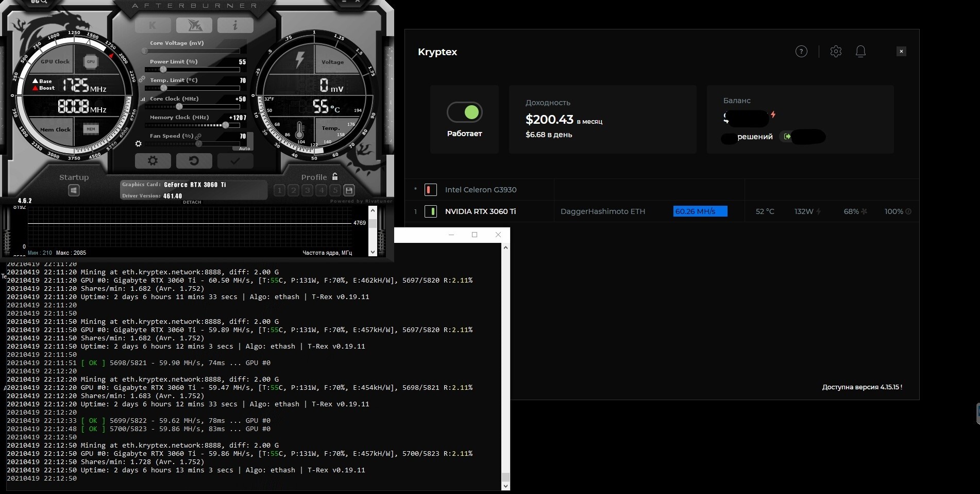Image resolution: width=980 pixels, height=494 pixels.
Task: Click Доступна версия 4.15.15 update notice
Action: pyautogui.click(x=862, y=387)
